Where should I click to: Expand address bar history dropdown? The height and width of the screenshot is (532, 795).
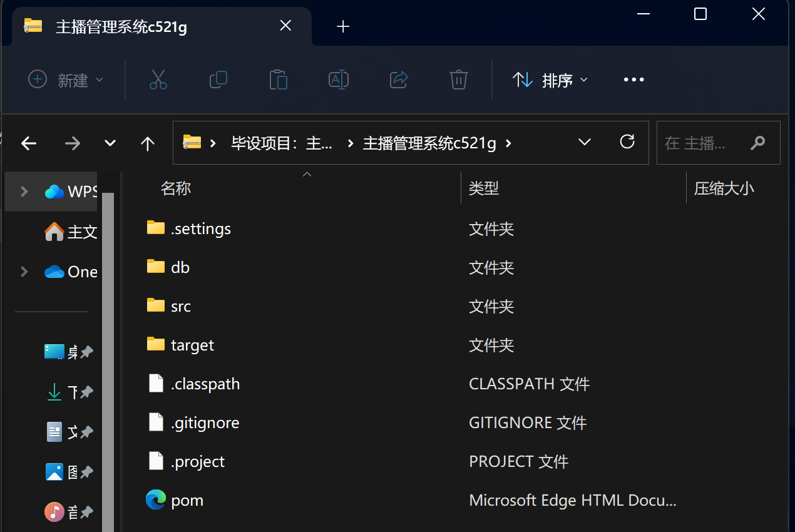(x=585, y=142)
